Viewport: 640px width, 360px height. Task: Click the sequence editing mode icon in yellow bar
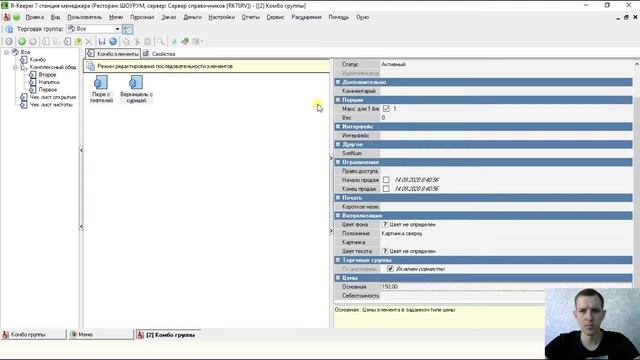coord(91,66)
